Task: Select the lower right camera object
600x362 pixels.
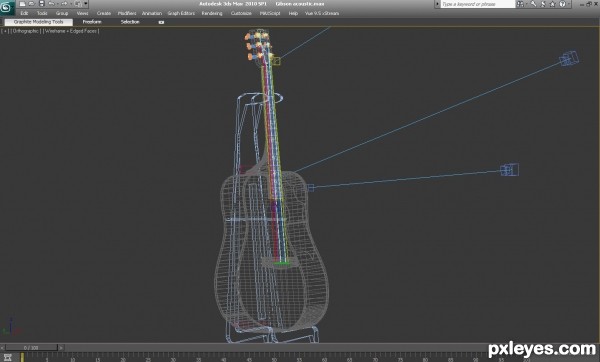Action: coord(510,170)
